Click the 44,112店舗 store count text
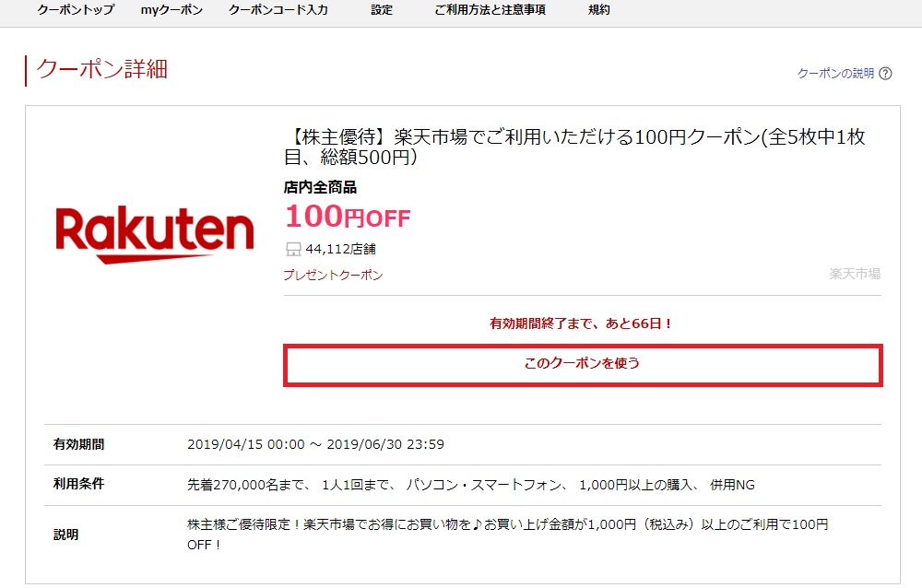 tap(340, 250)
